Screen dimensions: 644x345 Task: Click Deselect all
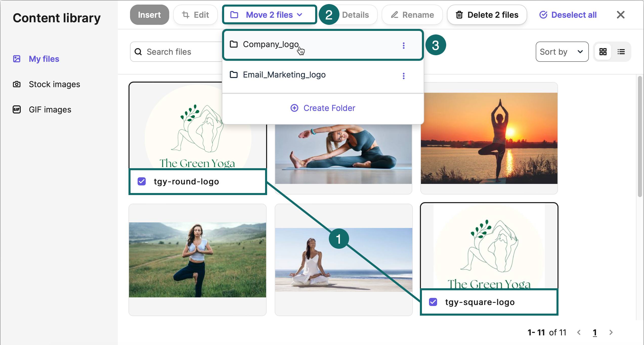coord(568,15)
